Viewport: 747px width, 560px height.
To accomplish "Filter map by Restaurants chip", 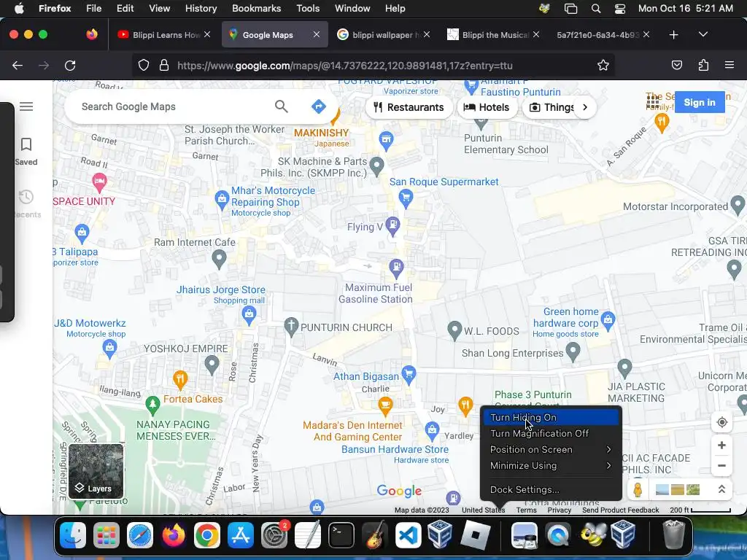I will tap(409, 107).
